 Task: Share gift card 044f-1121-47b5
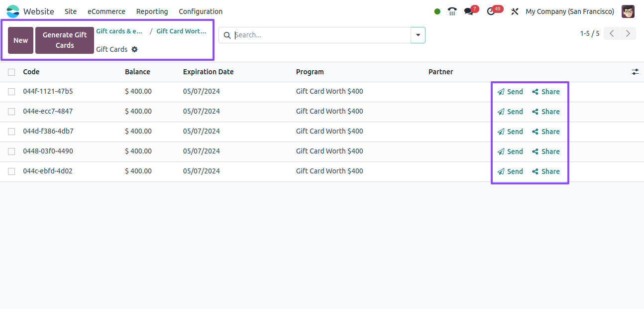(546, 92)
